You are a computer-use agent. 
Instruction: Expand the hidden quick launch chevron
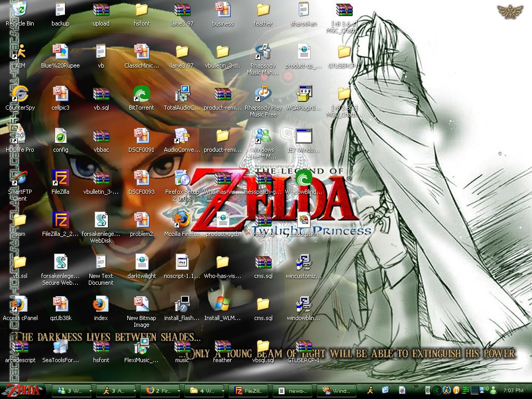click(x=416, y=386)
